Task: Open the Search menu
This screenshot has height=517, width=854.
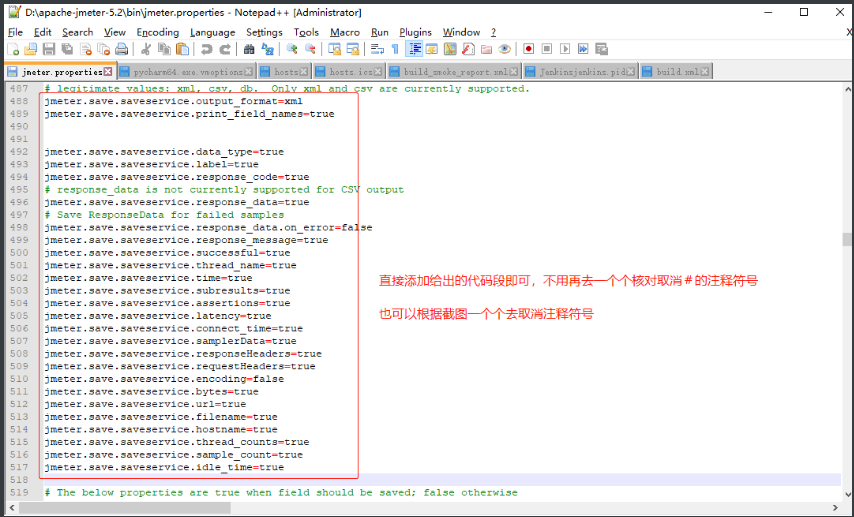Action: click(77, 32)
